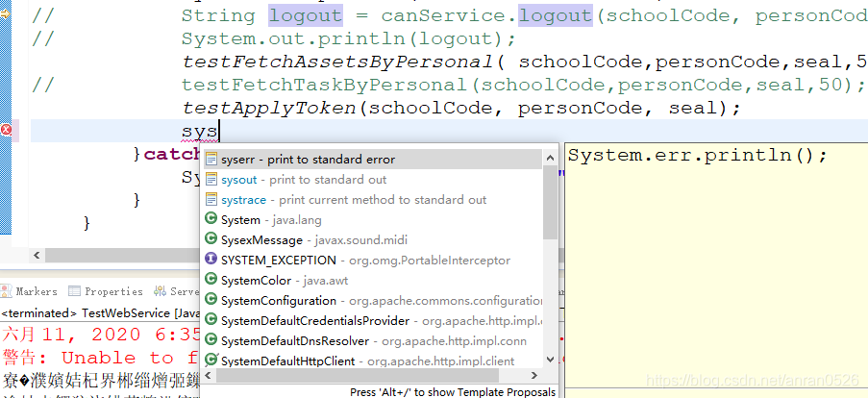Click the proposal list vertical scrollbar thumb
The width and height of the screenshot is (868, 398).
pyautogui.click(x=550, y=202)
